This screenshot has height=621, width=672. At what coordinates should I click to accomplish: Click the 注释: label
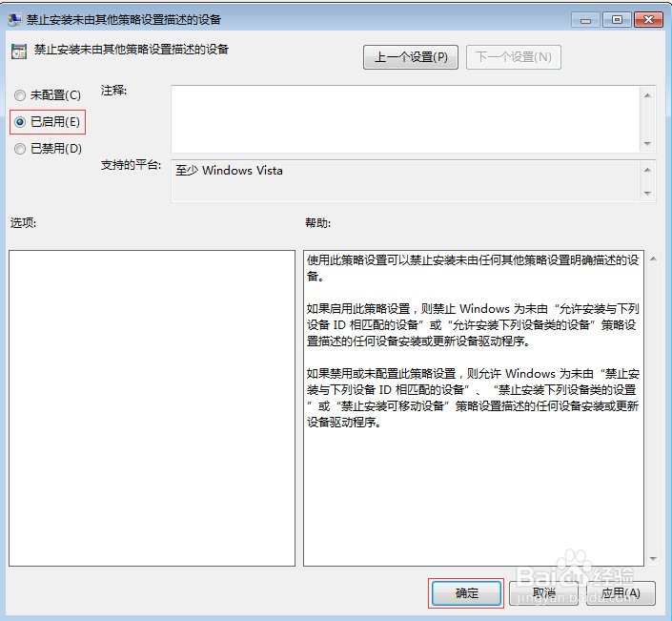coord(113,91)
